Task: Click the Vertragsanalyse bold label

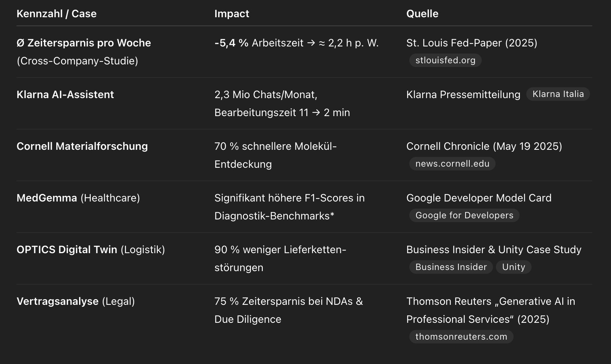Action: 58,301
